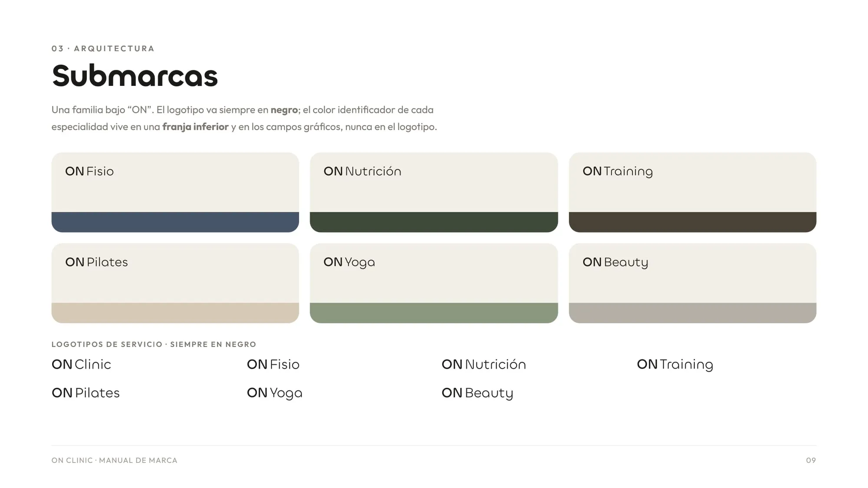This screenshot has height=488, width=868.
Task: Select the ON Nutrición logo in its card
Action: pos(362,171)
